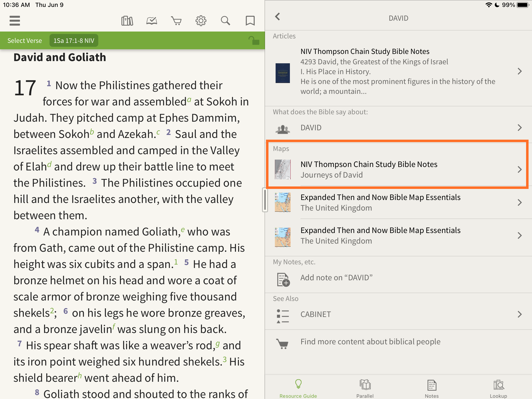Switch to the Parallel tab
The height and width of the screenshot is (399, 532).
click(x=365, y=388)
